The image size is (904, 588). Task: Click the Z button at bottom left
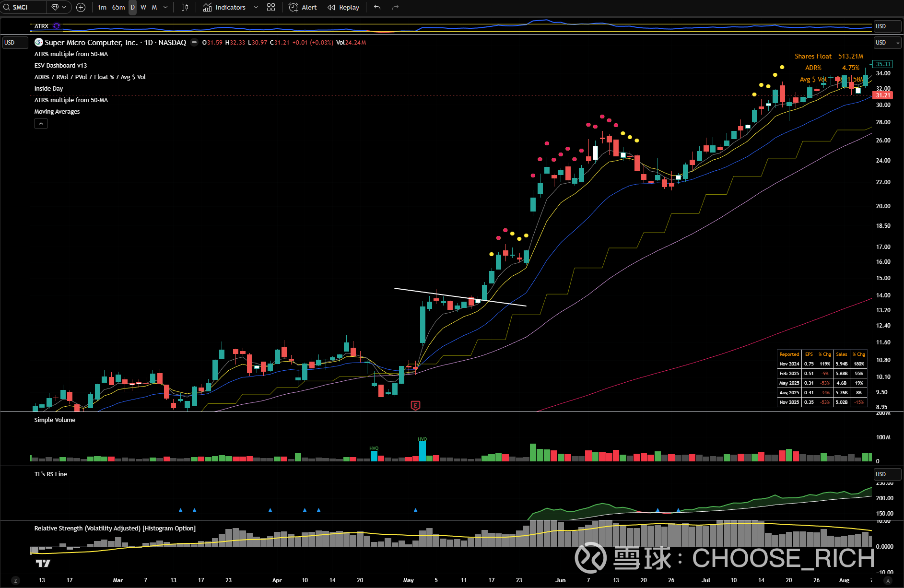point(15,580)
